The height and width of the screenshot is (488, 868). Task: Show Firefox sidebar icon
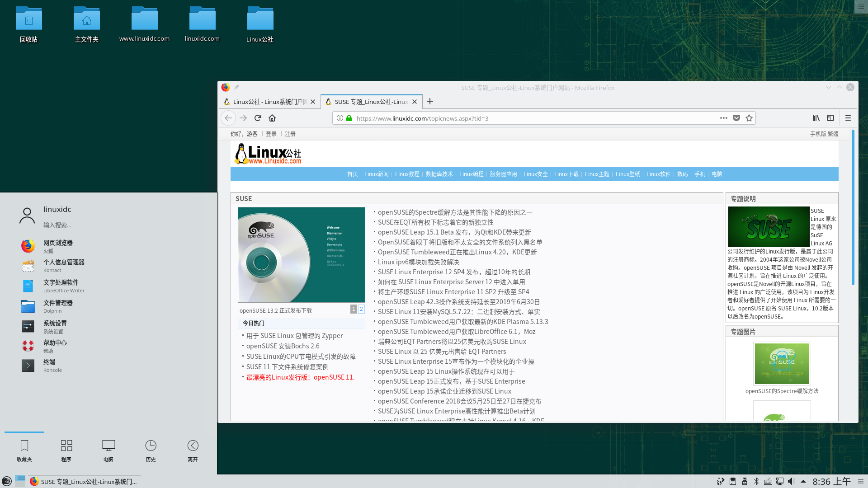click(x=830, y=118)
